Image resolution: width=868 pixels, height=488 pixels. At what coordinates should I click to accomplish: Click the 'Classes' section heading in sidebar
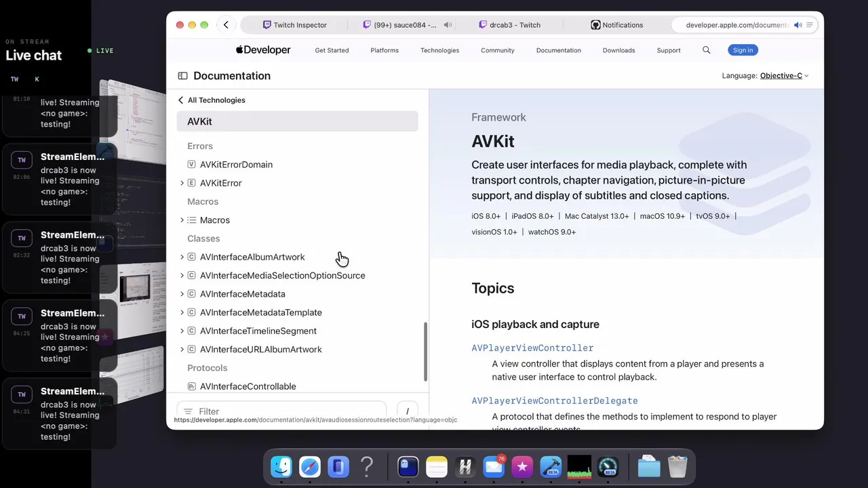(x=203, y=239)
